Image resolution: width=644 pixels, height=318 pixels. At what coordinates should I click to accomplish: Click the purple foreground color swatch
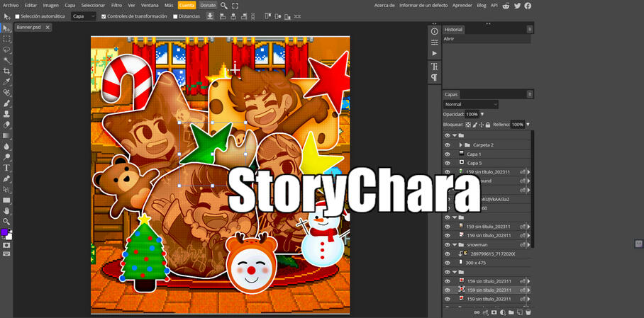pyautogui.click(x=4, y=232)
